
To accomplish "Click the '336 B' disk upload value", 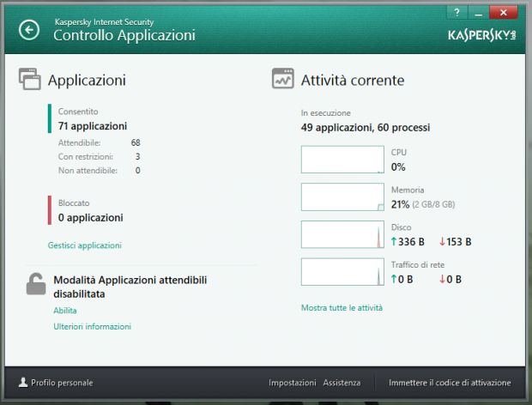I will 411,242.
